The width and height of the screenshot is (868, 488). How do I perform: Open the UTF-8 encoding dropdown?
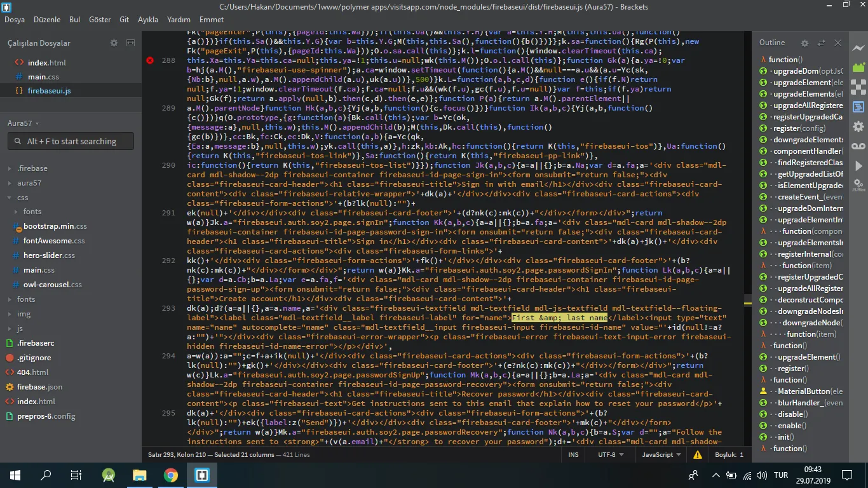click(x=611, y=455)
